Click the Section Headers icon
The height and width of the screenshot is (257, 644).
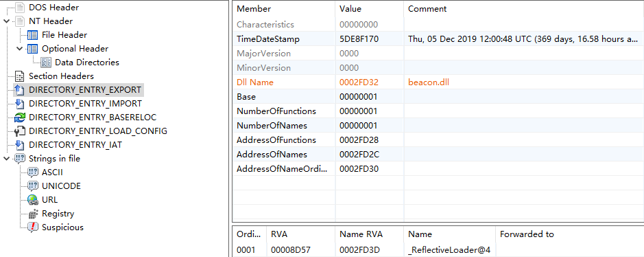click(20, 76)
